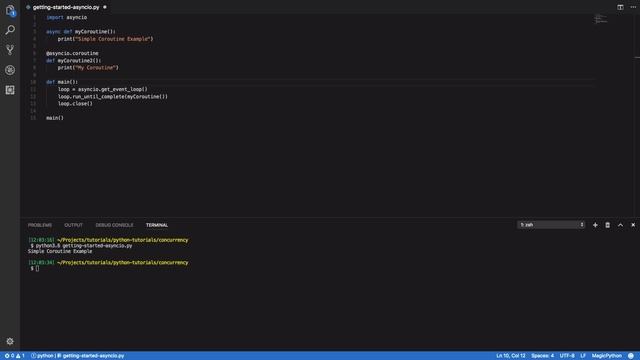
Task: Open the Search view in activity bar
Action: [x=10, y=30]
